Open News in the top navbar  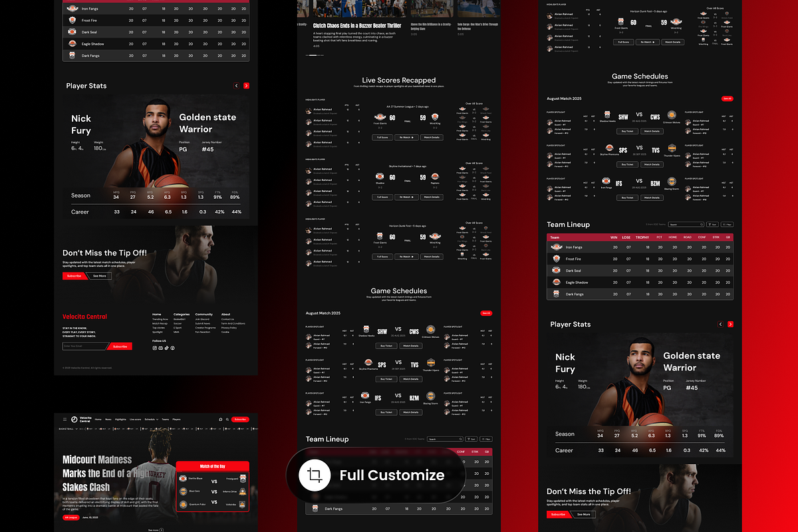tap(108, 420)
